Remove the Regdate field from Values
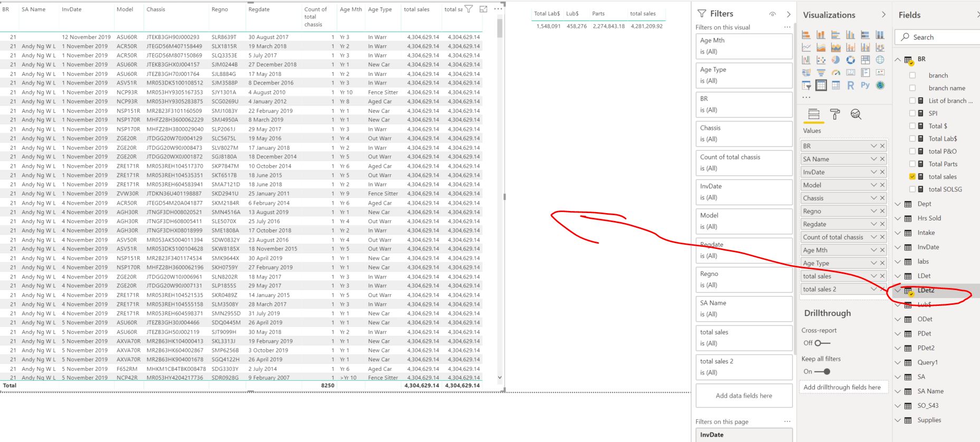This screenshot has width=980, height=442. click(882, 224)
